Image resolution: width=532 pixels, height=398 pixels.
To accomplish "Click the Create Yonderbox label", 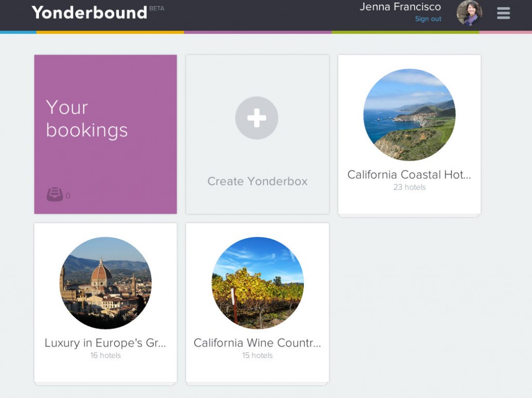I will (x=258, y=181).
